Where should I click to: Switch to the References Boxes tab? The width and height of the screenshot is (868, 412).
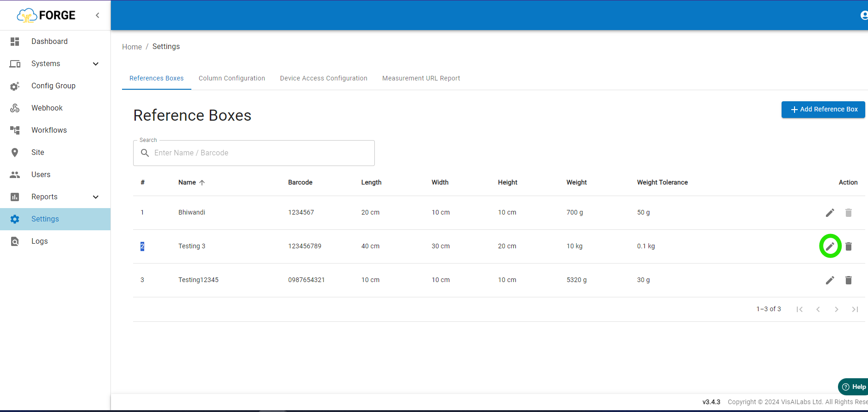coord(157,78)
